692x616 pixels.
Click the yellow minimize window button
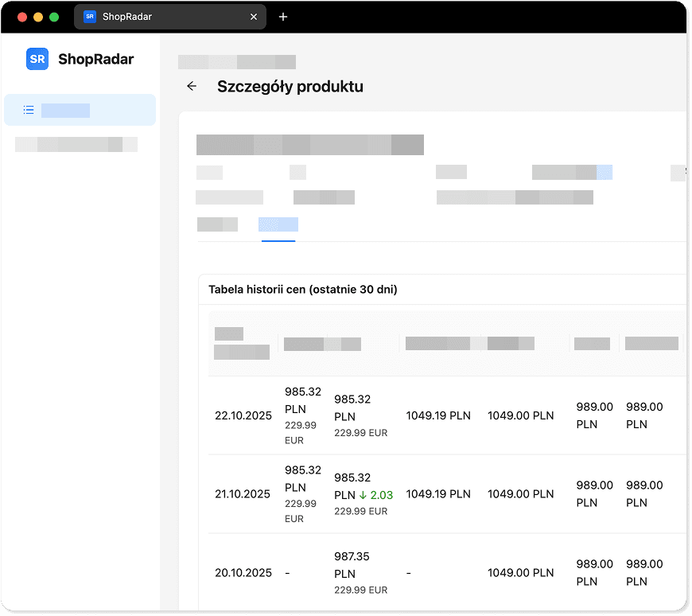[38, 17]
